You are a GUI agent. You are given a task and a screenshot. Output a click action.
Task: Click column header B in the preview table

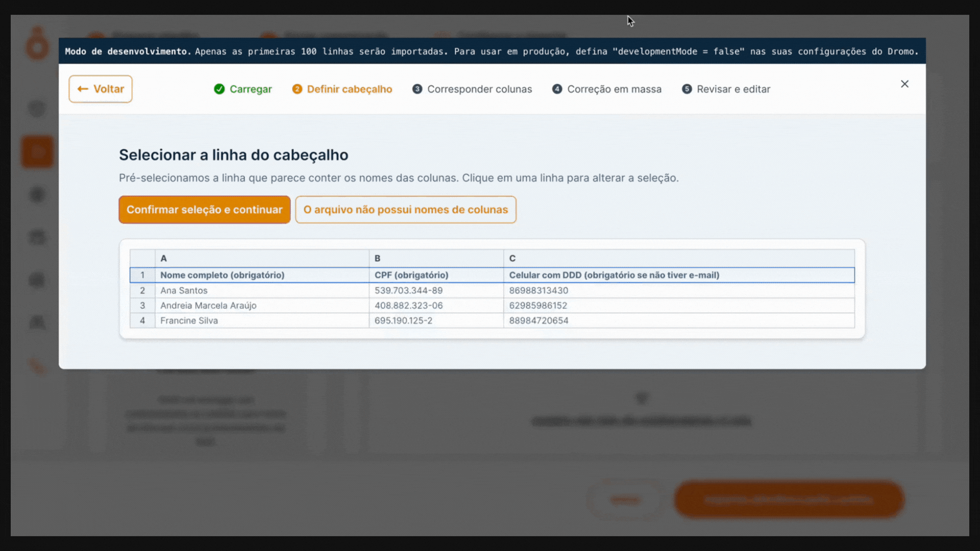point(378,258)
